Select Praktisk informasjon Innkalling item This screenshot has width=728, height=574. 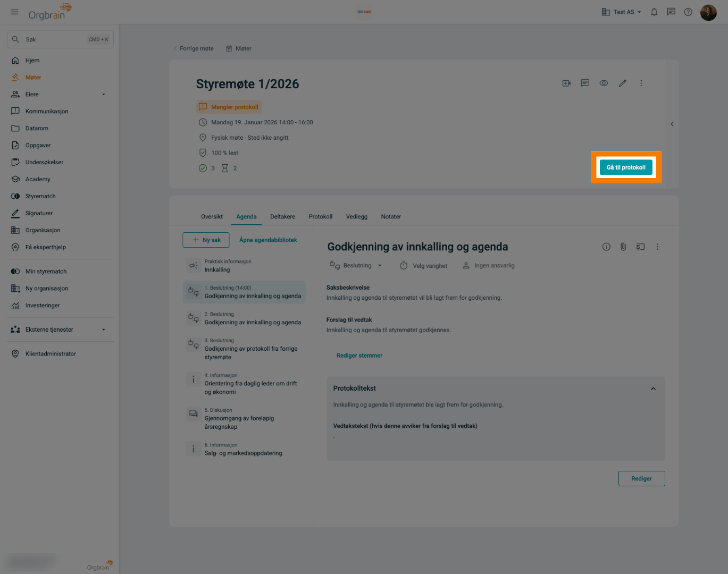point(244,266)
